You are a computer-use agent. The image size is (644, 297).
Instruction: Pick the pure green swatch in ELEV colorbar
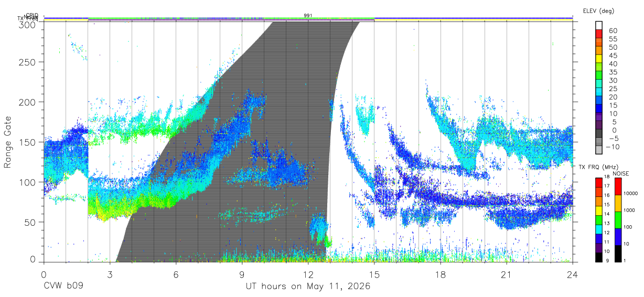(x=599, y=76)
